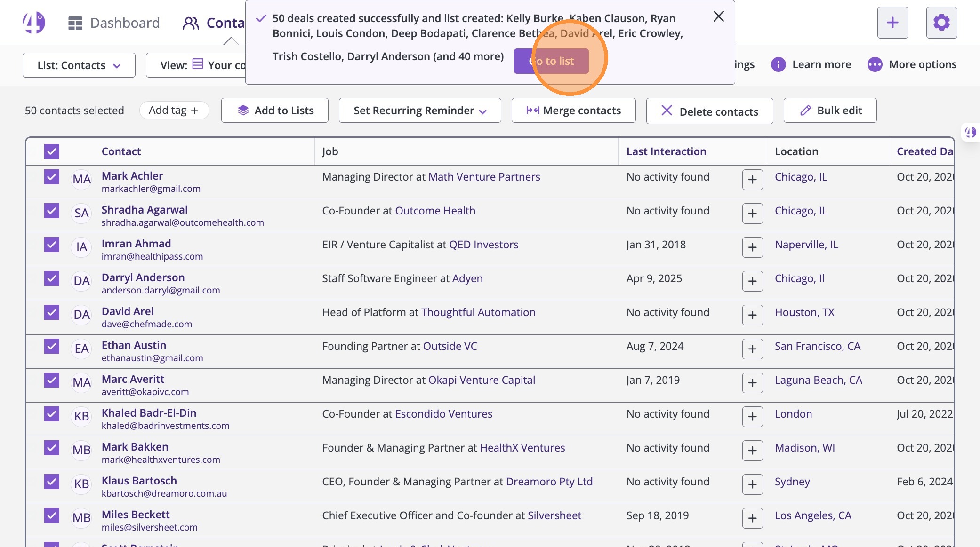Open Set Recurring Reminder dropdown
Image resolution: width=980 pixels, height=547 pixels.
click(x=419, y=111)
